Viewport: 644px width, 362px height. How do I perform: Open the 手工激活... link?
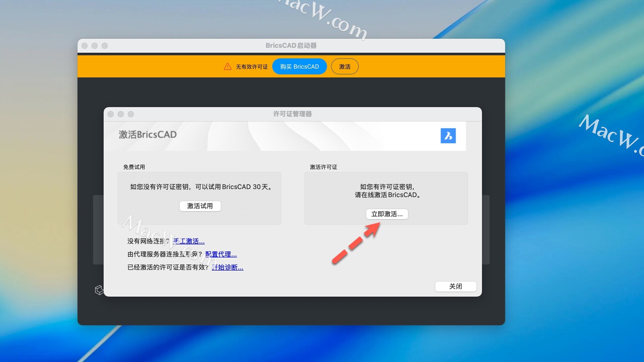189,241
